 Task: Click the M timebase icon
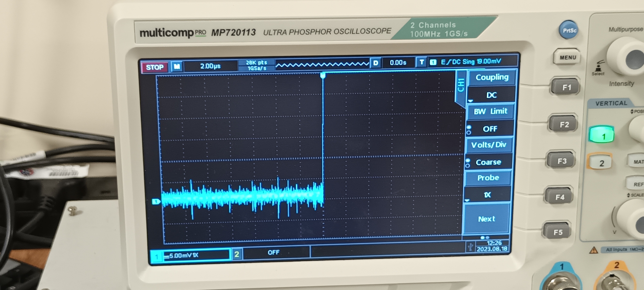pos(177,67)
